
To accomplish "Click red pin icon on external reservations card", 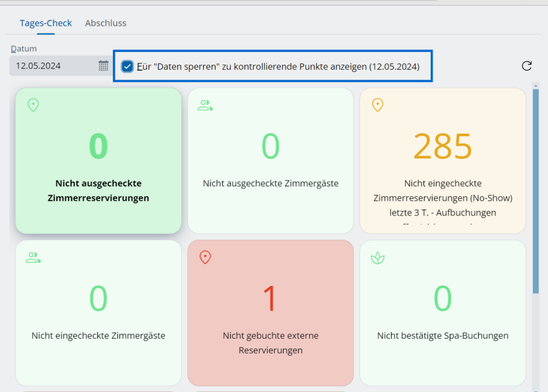I will pos(205,257).
